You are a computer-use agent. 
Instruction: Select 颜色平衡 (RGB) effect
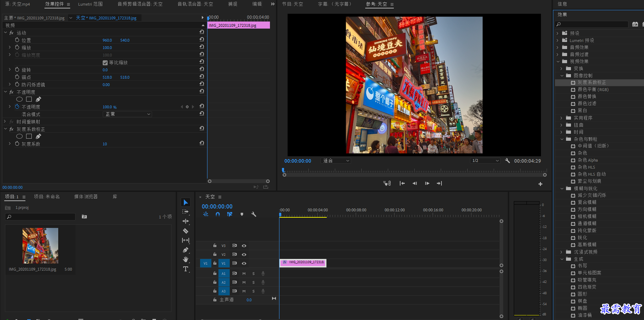tap(593, 90)
